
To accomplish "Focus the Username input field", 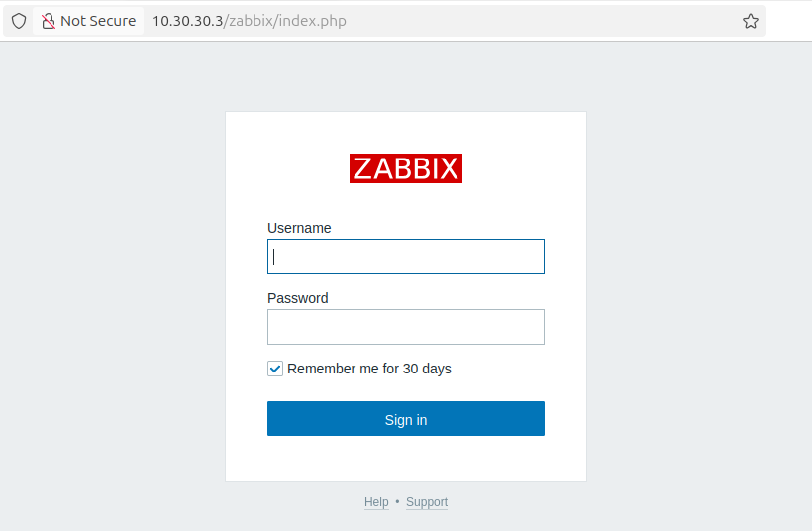I will (x=406, y=257).
